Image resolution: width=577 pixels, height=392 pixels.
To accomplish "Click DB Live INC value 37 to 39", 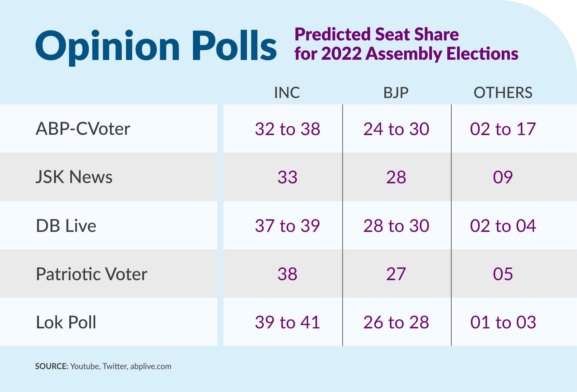I will click(287, 226).
